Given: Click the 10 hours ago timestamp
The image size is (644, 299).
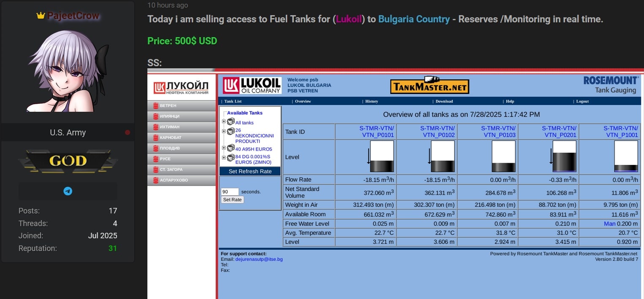Looking at the screenshot, I should 168,5.
